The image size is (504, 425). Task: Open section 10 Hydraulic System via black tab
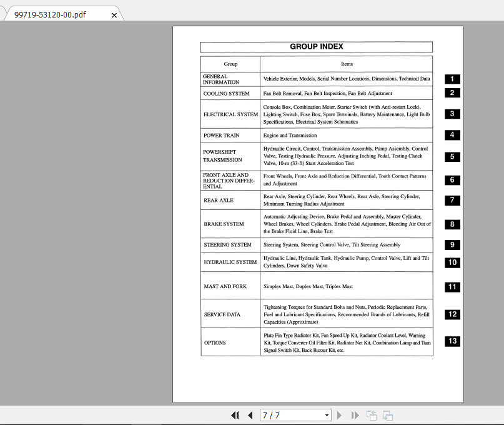coord(452,263)
